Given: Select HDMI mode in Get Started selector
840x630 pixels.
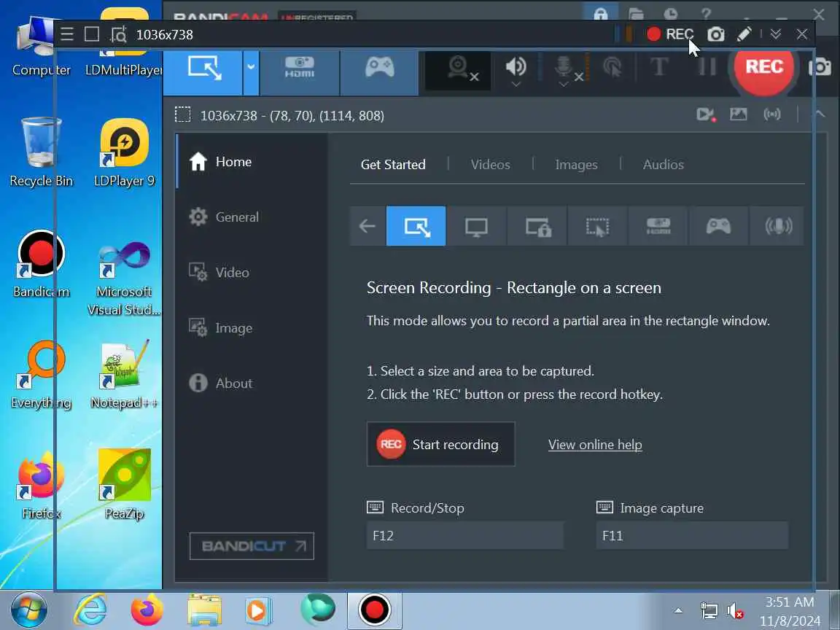Looking at the screenshot, I should (x=658, y=226).
